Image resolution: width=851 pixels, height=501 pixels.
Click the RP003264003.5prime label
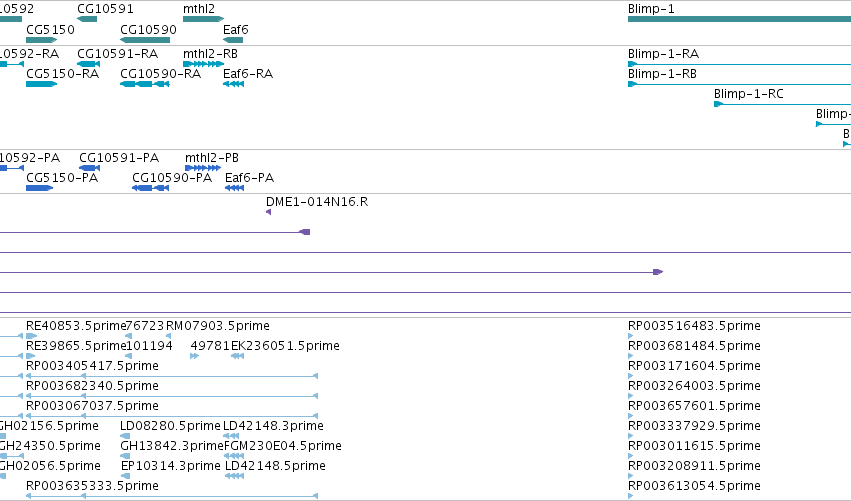coord(694,386)
